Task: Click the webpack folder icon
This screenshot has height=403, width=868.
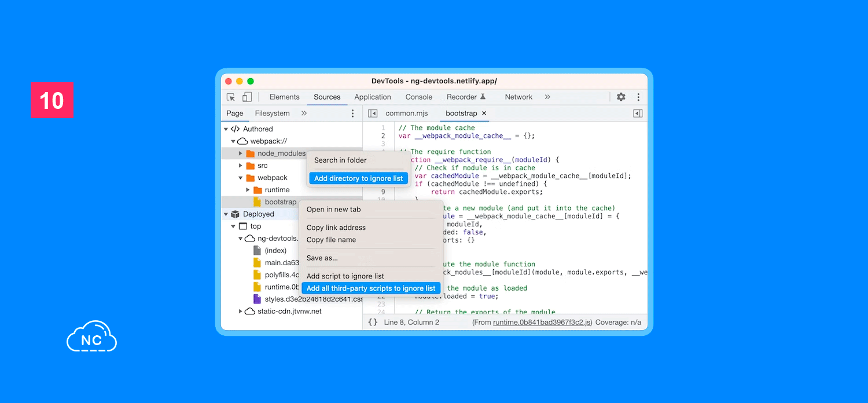Action: (250, 178)
